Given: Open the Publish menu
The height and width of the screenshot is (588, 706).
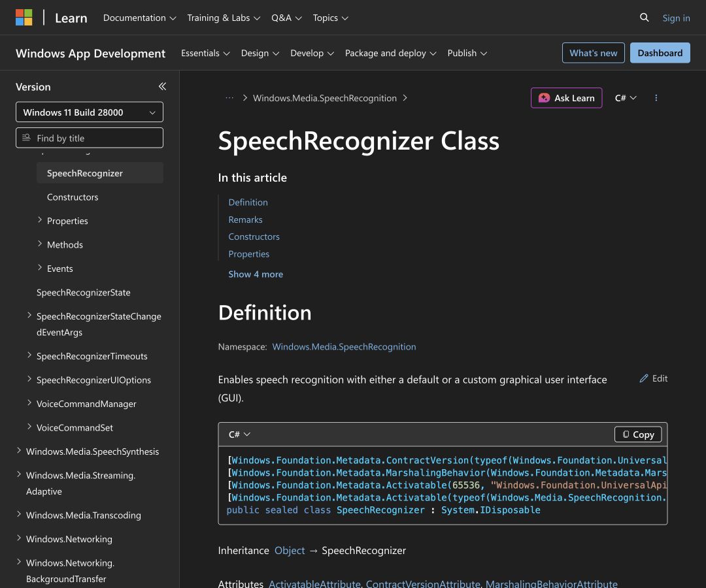Looking at the screenshot, I should click(x=467, y=53).
